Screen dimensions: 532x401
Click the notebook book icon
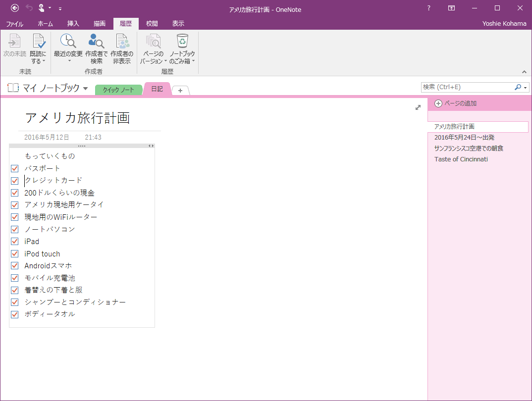(13, 88)
